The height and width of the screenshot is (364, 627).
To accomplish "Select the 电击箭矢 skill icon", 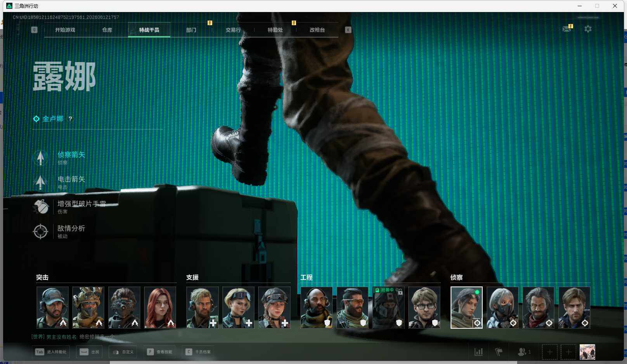I will (x=40, y=182).
